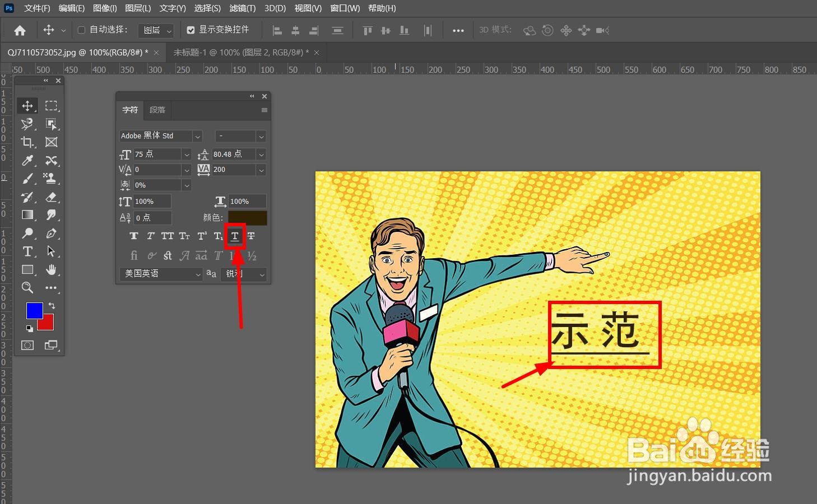Select the Smudge tool
Viewport: 817px width, 504px height.
(51, 215)
